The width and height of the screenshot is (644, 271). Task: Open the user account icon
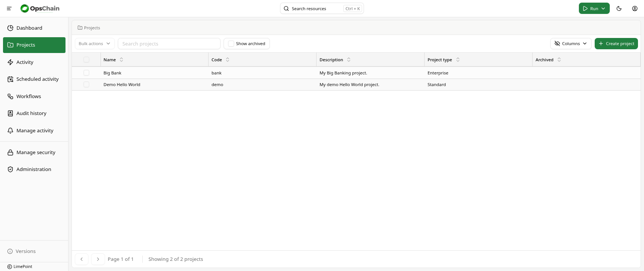635,8
